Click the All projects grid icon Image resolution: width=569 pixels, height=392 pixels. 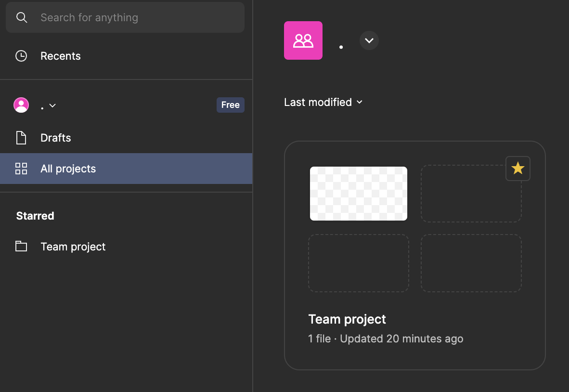coord(21,169)
